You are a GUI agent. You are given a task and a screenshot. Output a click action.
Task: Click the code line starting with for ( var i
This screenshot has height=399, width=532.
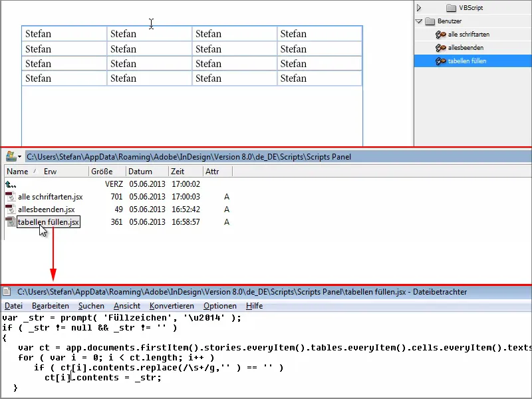116,358
